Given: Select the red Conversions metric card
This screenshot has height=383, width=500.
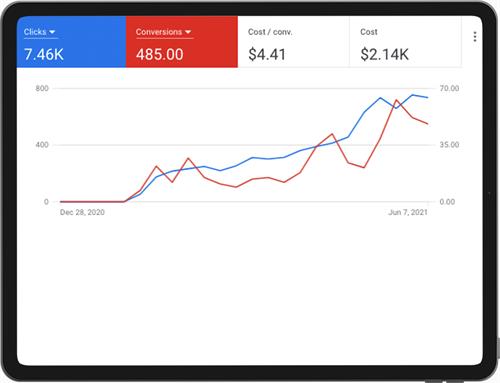Looking at the screenshot, I should [182, 42].
